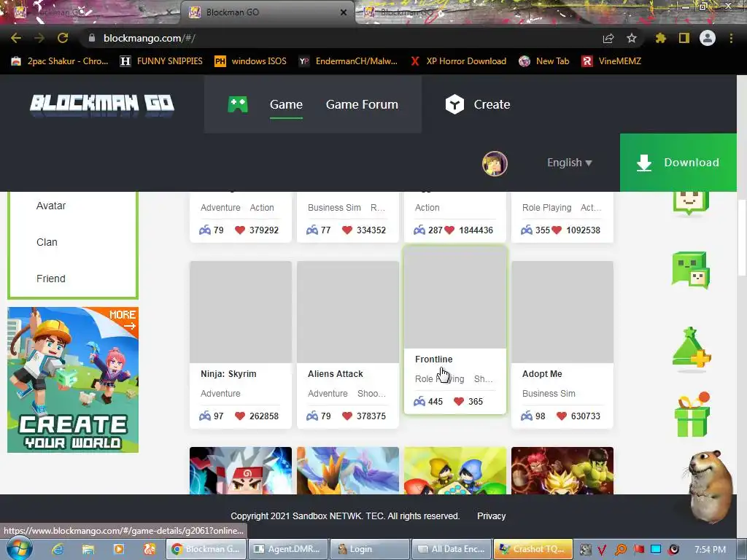Go back to the previous page
This screenshot has width=747, height=560.
pos(16,38)
